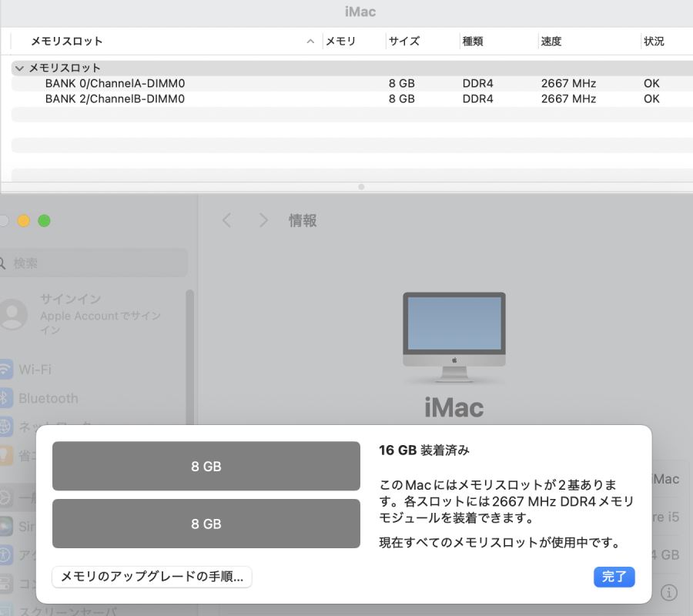Go forward with the right chevron
The height and width of the screenshot is (616, 693).
pyautogui.click(x=263, y=220)
